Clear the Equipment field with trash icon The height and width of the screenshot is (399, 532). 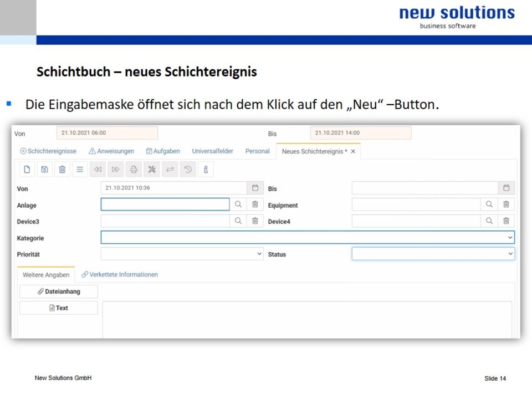point(506,204)
